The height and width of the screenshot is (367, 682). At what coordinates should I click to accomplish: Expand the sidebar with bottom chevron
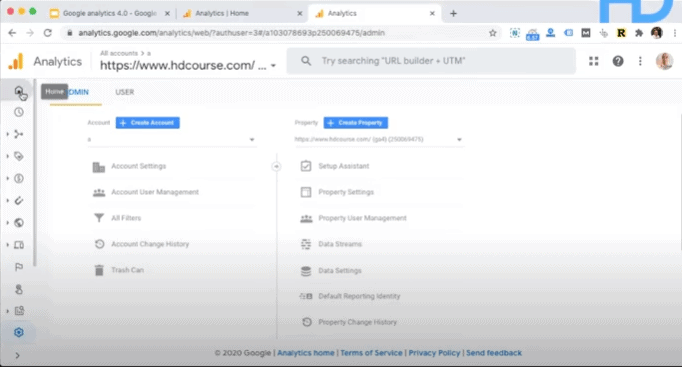[x=17, y=356]
